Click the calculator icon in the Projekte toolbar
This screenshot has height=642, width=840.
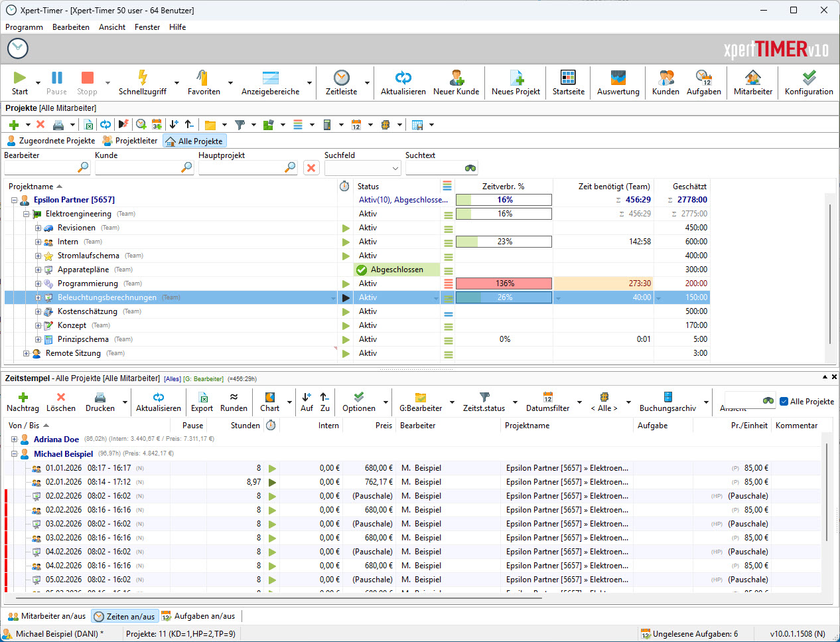326,124
